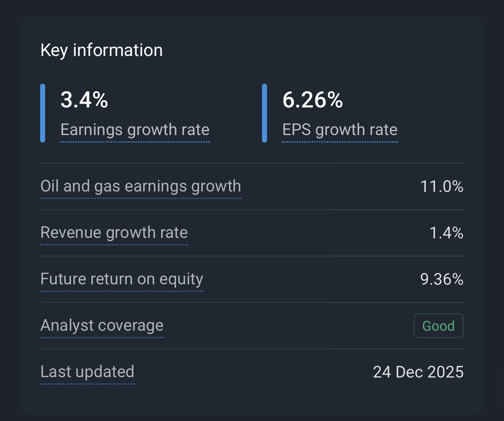Click the divider line below Analyst coverage row
This screenshot has height=421, width=504.
252,349
